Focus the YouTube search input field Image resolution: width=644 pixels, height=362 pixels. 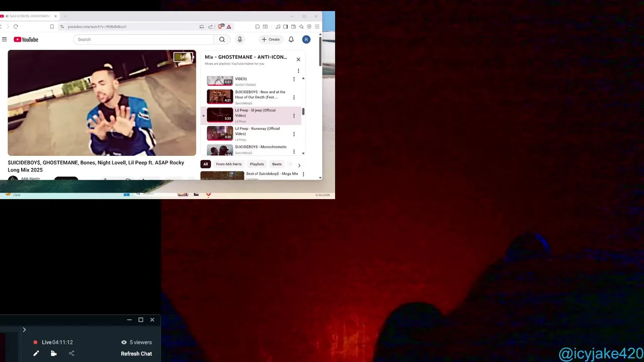click(x=144, y=39)
